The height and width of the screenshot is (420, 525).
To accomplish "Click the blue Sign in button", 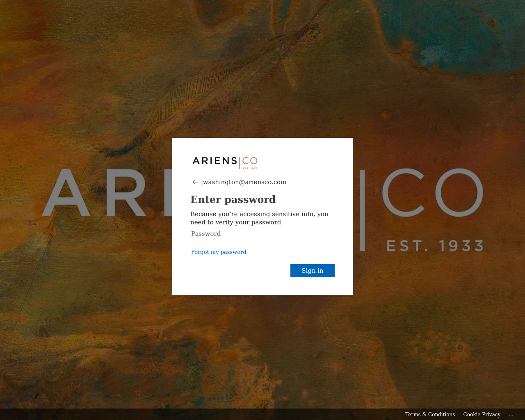I will pyautogui.click(x=313, y=271).
